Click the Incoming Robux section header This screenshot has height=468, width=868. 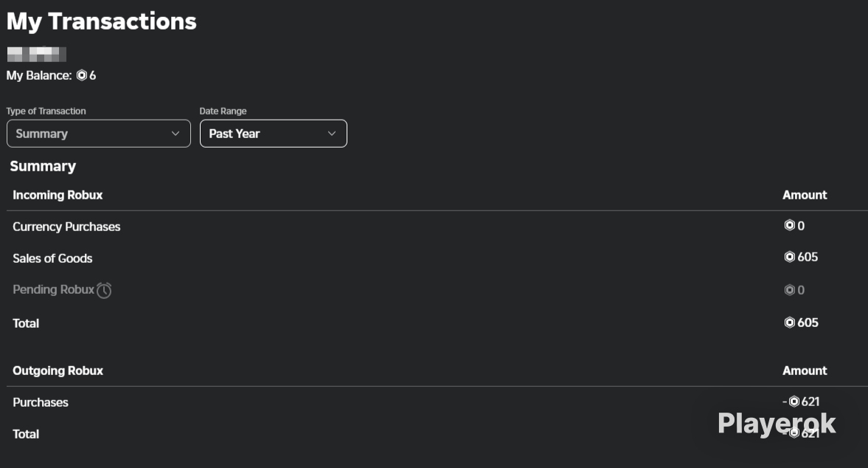[58, 195]
